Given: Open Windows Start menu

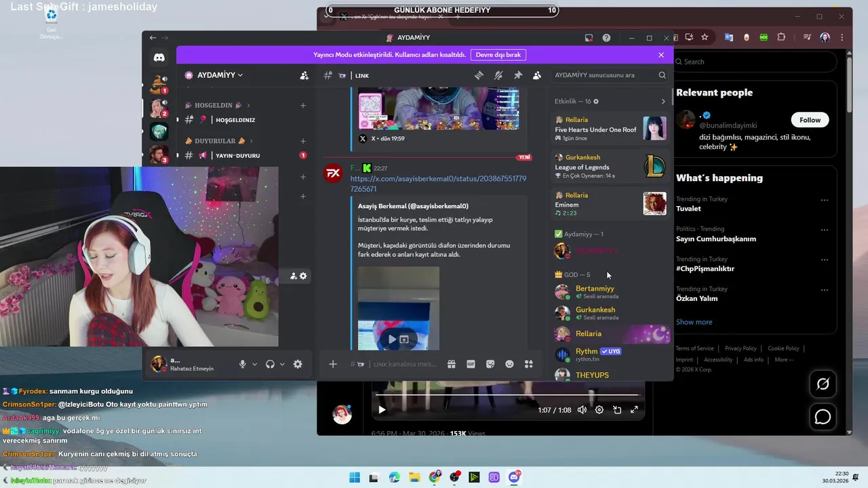Looking at the screenshot, I should pyautogui.click(x=355, y=477).
